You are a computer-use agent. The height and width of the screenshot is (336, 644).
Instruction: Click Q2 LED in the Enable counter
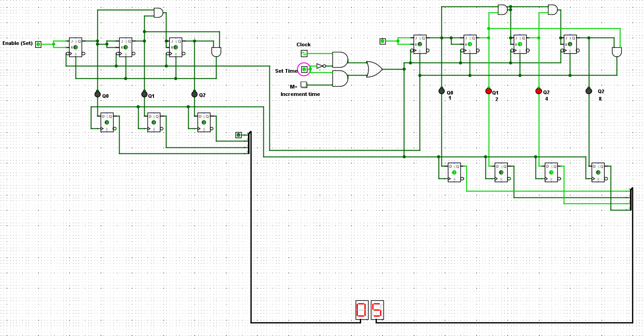tap(194, 94)
